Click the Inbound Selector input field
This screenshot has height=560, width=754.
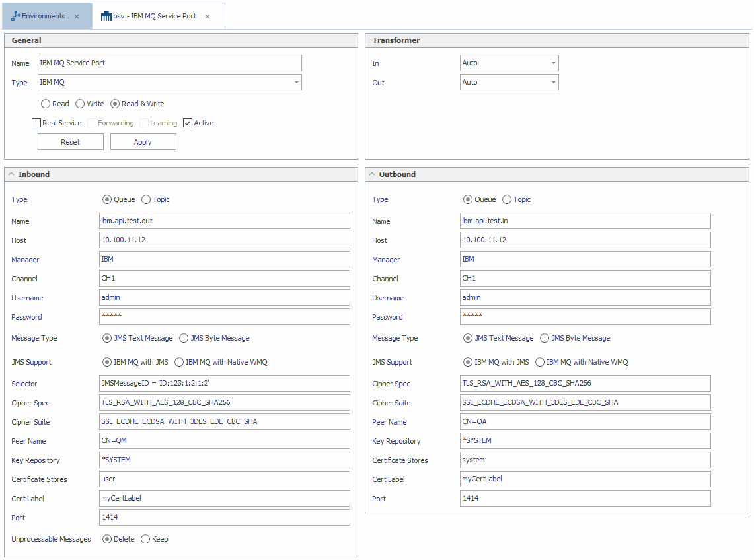(225, 384)
